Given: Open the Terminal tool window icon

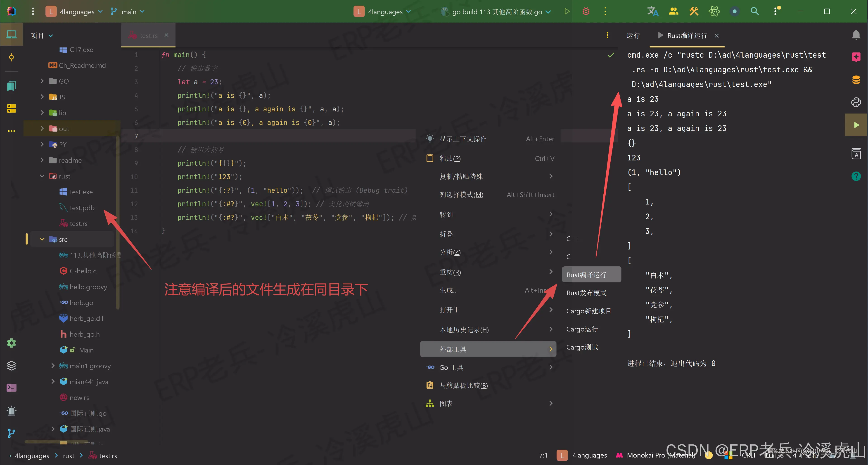Looking at the screenshot, I should (11, 387).
